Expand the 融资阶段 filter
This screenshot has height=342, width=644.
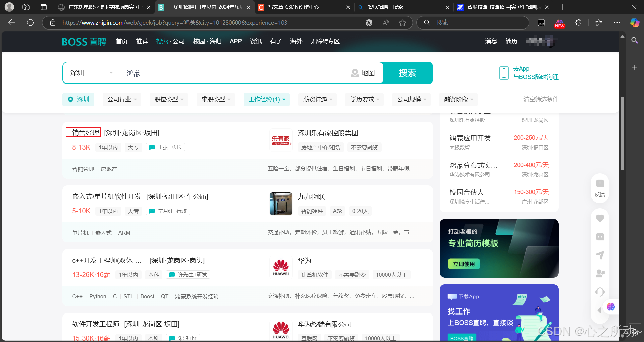pyautogui.click(x=458, y=99)
